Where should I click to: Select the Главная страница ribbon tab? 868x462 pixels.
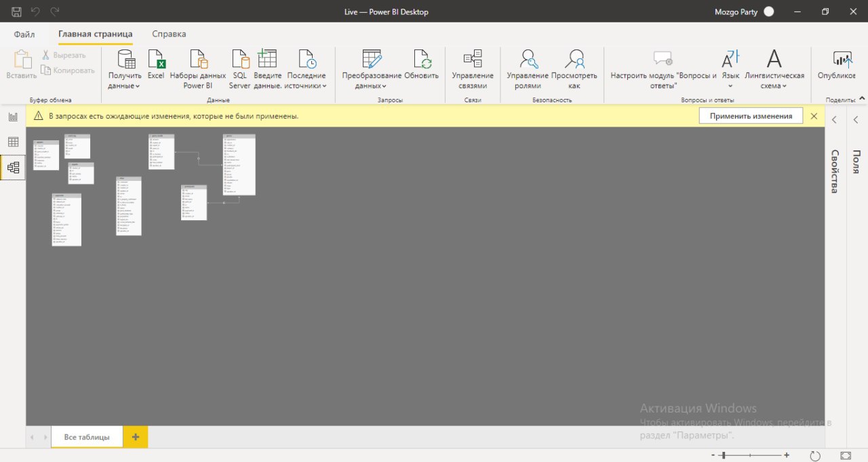[x=96, y=34]
